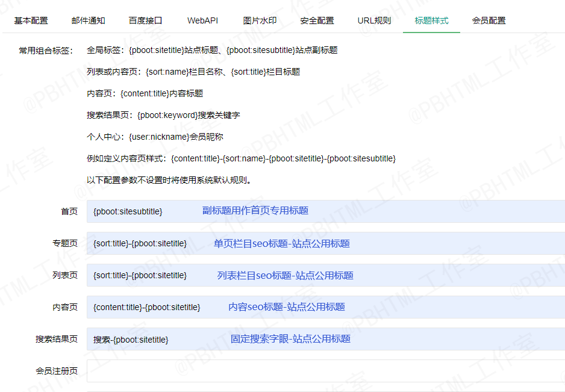Open the 会员配置 tab

(x=489, y=20)
